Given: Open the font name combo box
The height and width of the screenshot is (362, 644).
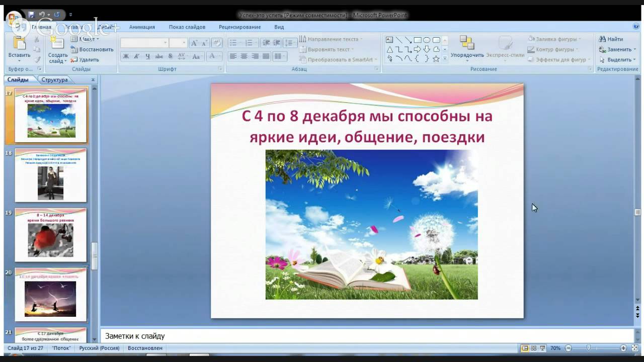Looking at the screenshot, I should [144, 43].
